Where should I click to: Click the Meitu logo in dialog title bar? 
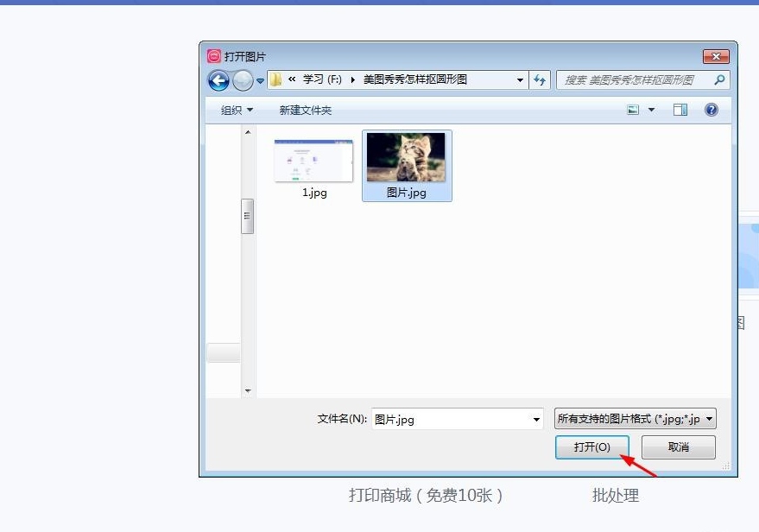pos(213,55)
